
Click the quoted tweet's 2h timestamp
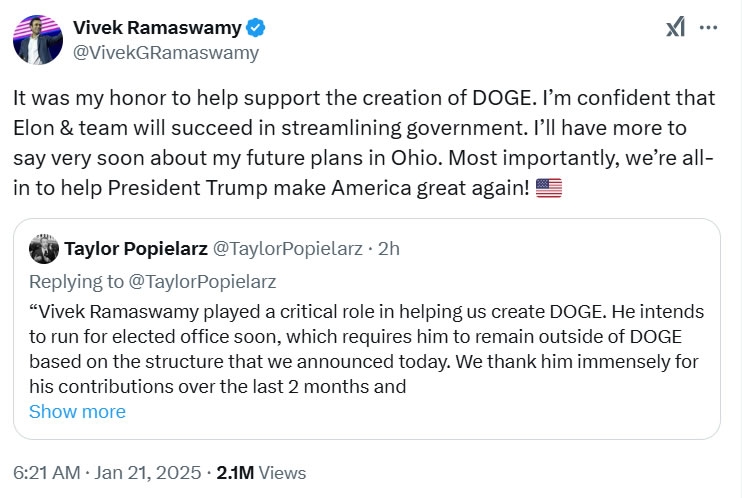point(389,249)
